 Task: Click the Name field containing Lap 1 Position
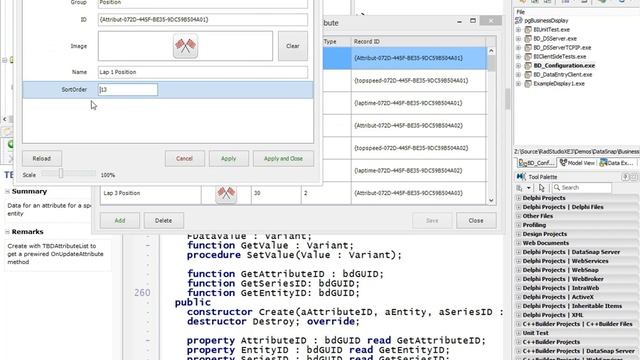(202, 72)
